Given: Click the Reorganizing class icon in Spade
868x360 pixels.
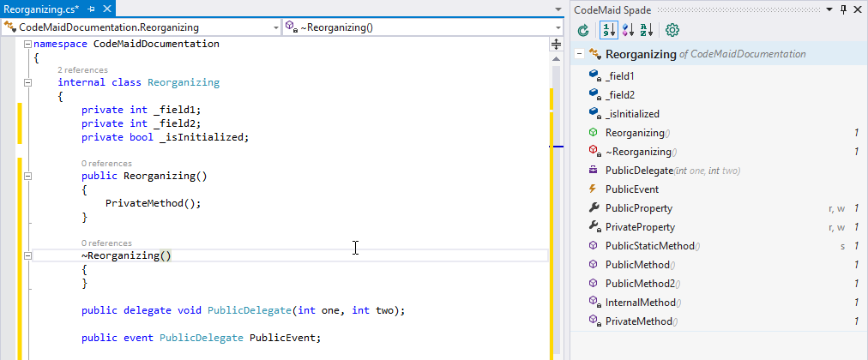Looking at the screenshot, I should 594,54.
